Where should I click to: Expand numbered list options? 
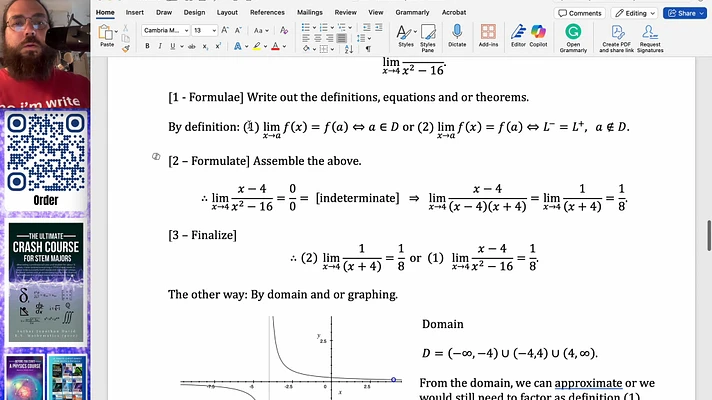332,28
